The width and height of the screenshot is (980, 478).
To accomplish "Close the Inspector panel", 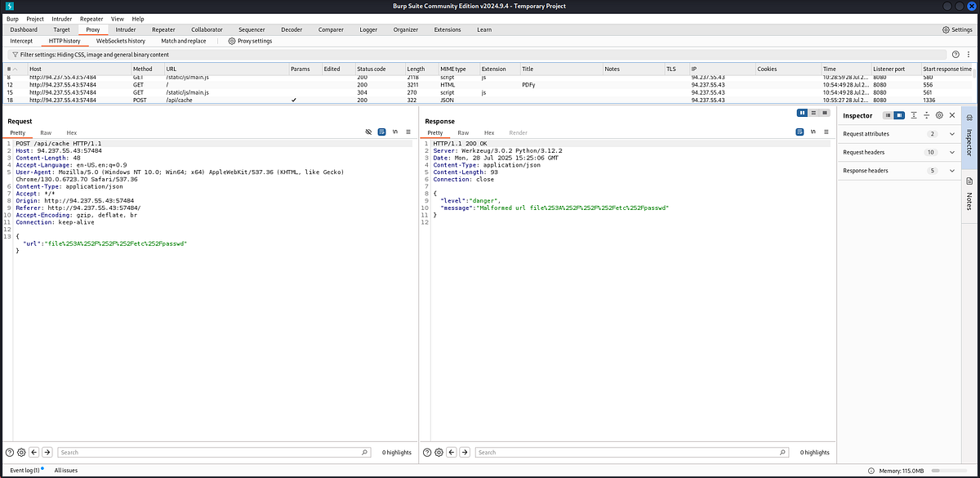I will 951,115.
